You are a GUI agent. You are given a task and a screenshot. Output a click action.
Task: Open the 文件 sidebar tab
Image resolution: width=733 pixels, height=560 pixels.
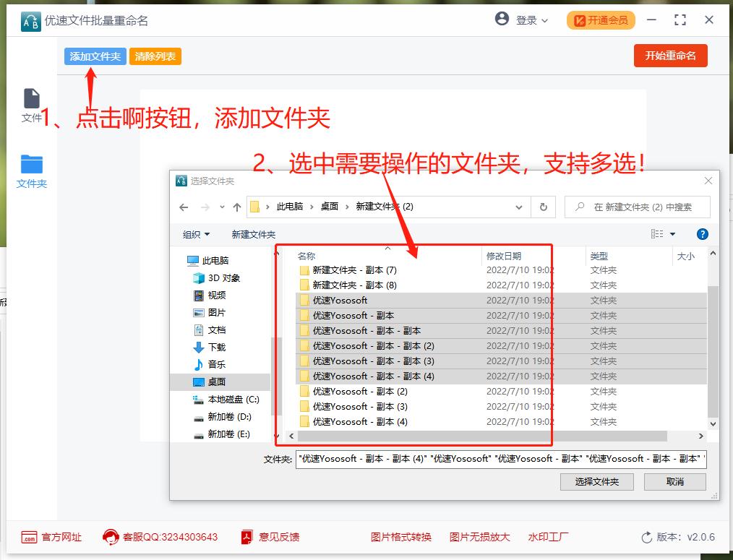click(32, 105)
